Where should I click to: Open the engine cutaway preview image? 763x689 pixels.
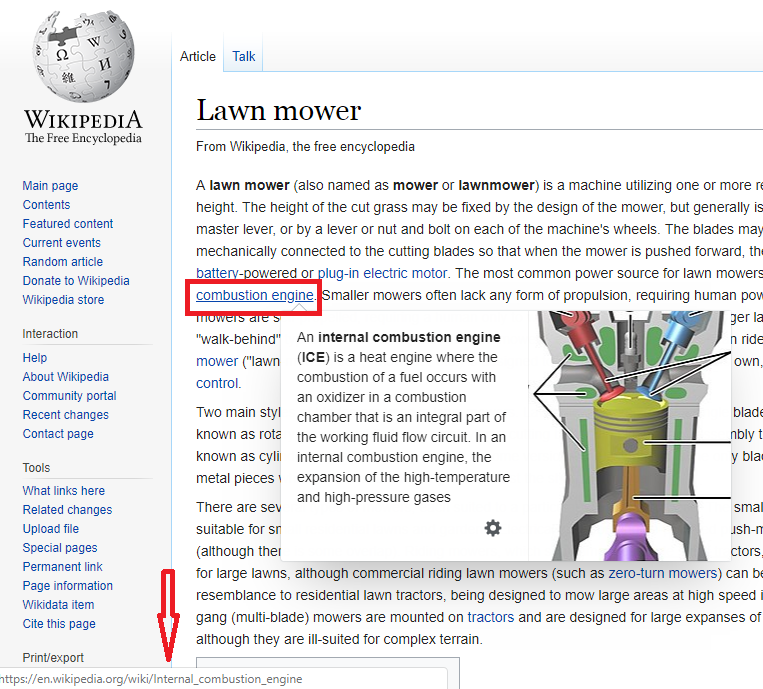click(630, 435)
